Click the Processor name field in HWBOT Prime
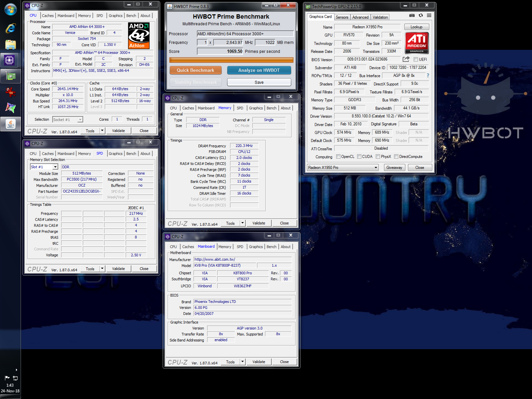Screen dimensions: 532x399 tap(245, 34)
